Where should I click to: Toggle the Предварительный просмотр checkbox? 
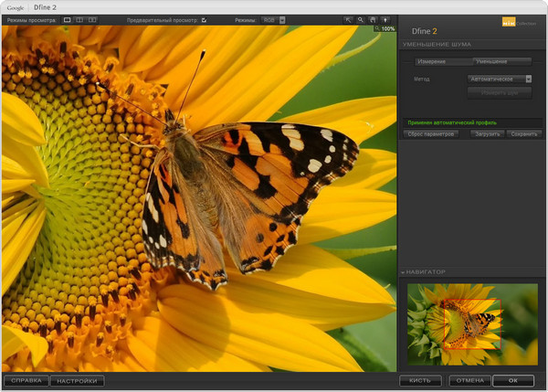click(204, 19)
